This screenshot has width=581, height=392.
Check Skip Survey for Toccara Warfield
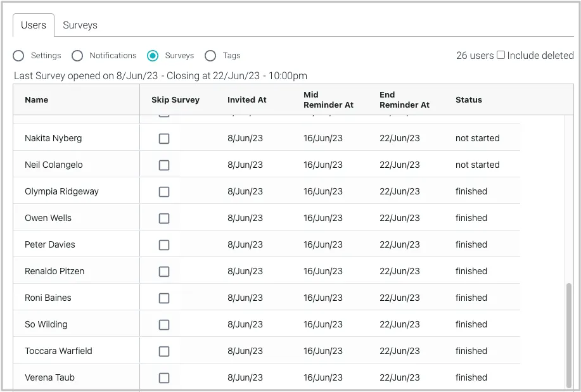(164, 351)
